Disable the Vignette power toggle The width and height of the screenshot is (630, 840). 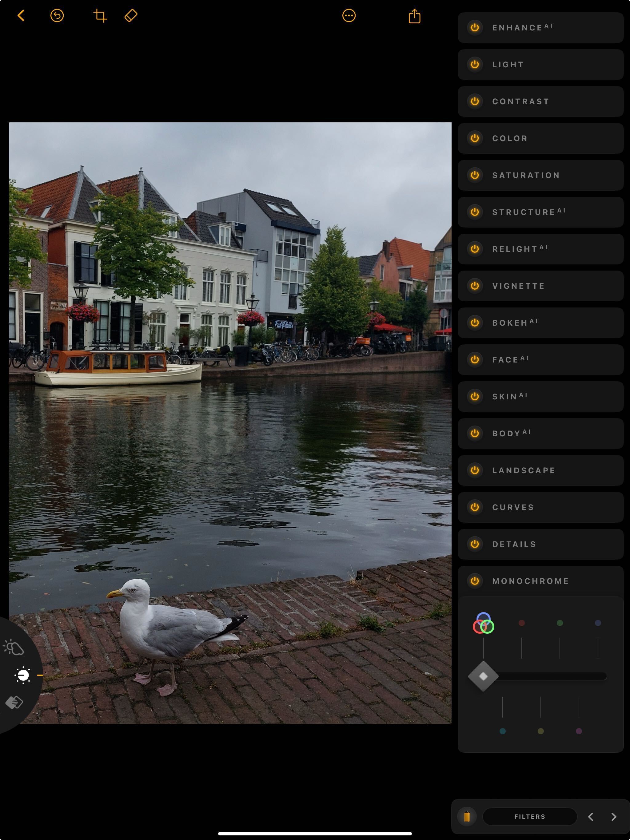(x=475, y=286)
